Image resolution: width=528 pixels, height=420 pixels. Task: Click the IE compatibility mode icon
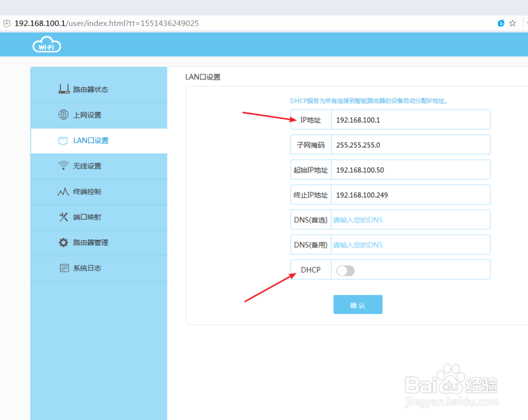point(501,23)
